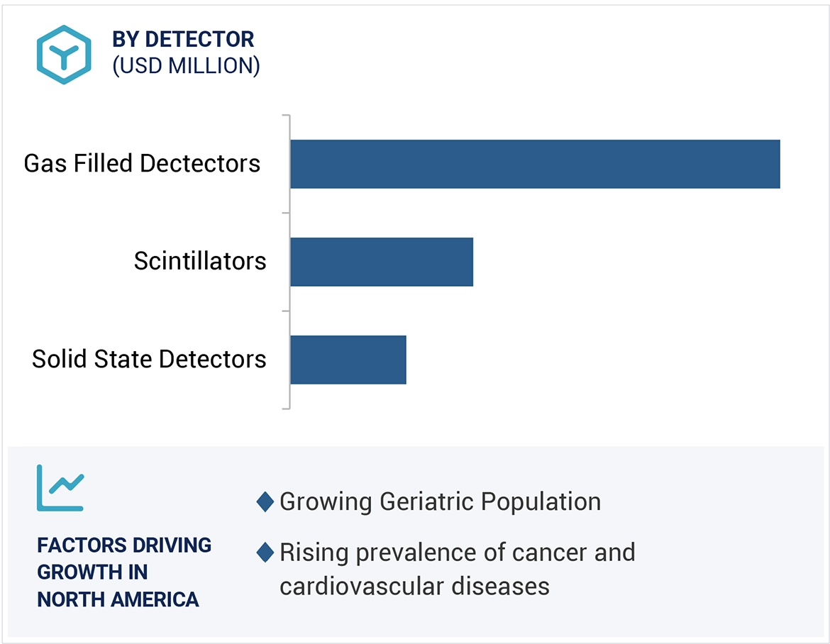This screenshot has height=644, width=830.
Task: Click the teal hexagon detector icon
Action: [65, 55]
